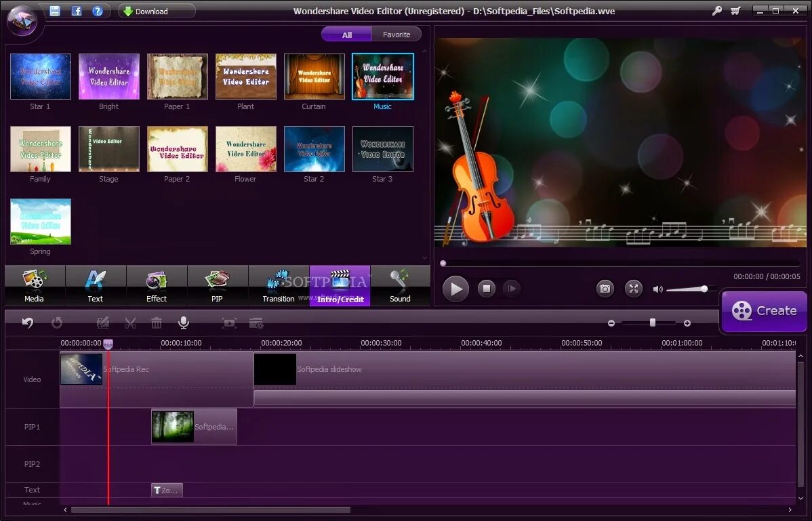
Task: Click the Split scissors icon
Action: tap(131, 323)
